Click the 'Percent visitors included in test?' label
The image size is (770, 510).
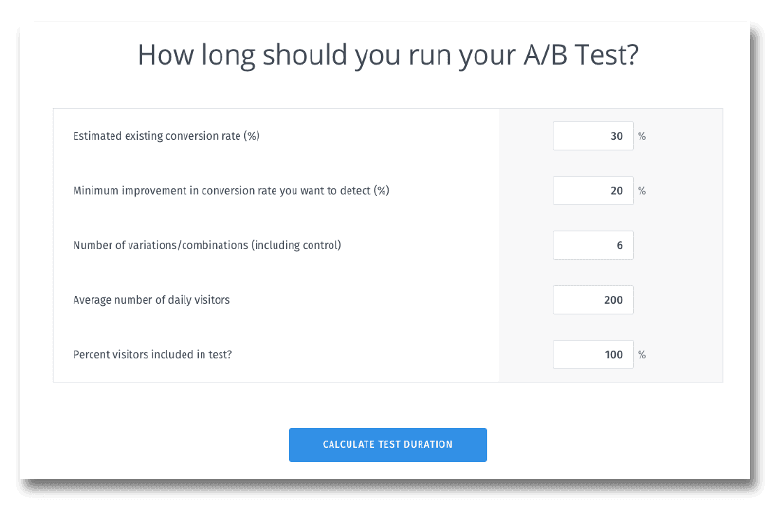[x=152, y=354]
